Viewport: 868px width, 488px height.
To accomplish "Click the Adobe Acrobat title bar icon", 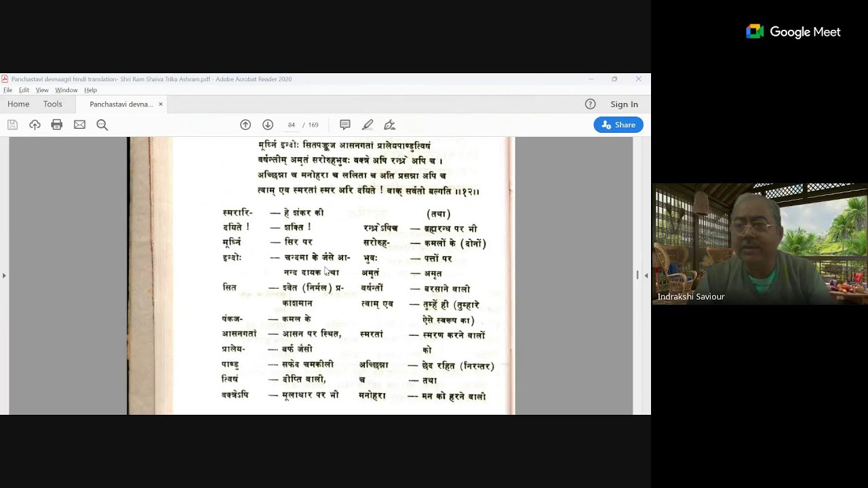I will pyautogui.click(x=5, y=79).
